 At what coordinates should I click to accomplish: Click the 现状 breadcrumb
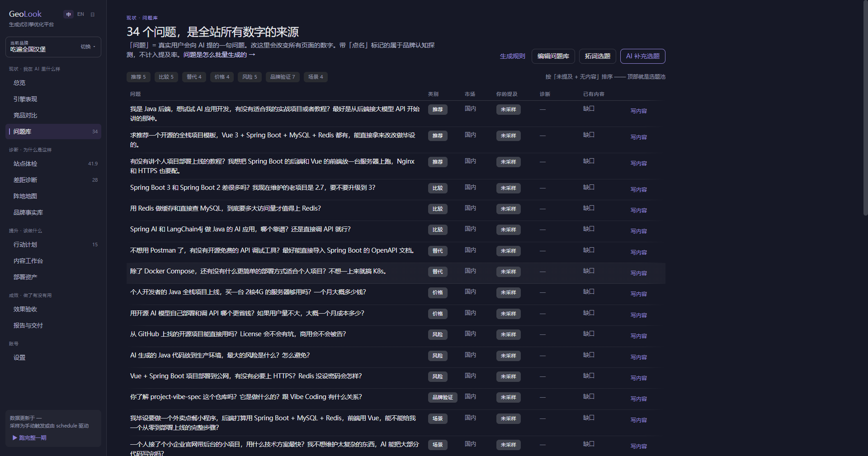click(131, 18)
